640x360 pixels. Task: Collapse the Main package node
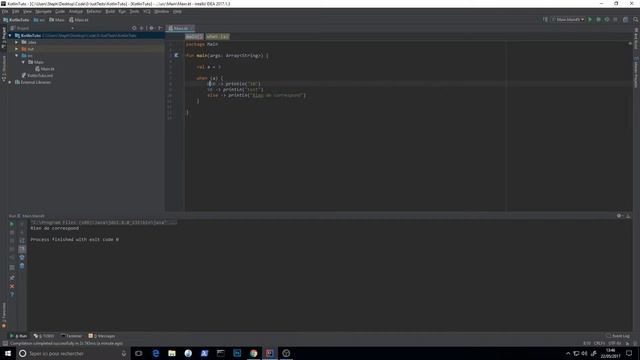[x=23, y=62]
